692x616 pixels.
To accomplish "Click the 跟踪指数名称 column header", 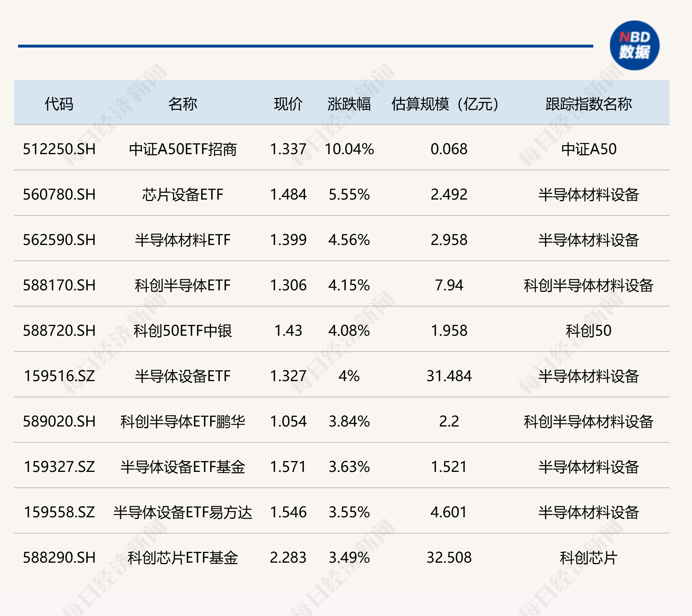I will (588, 104).
